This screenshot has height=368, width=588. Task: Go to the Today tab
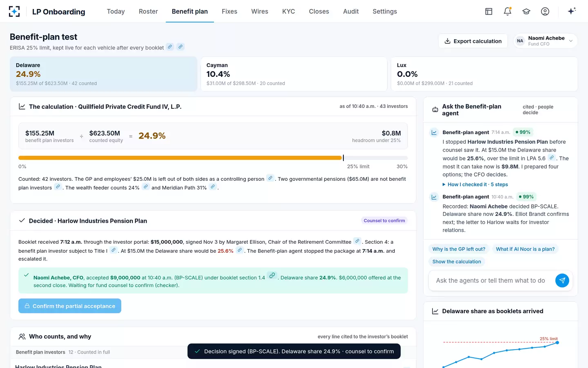pyautogui.click(x=116, y=11)
